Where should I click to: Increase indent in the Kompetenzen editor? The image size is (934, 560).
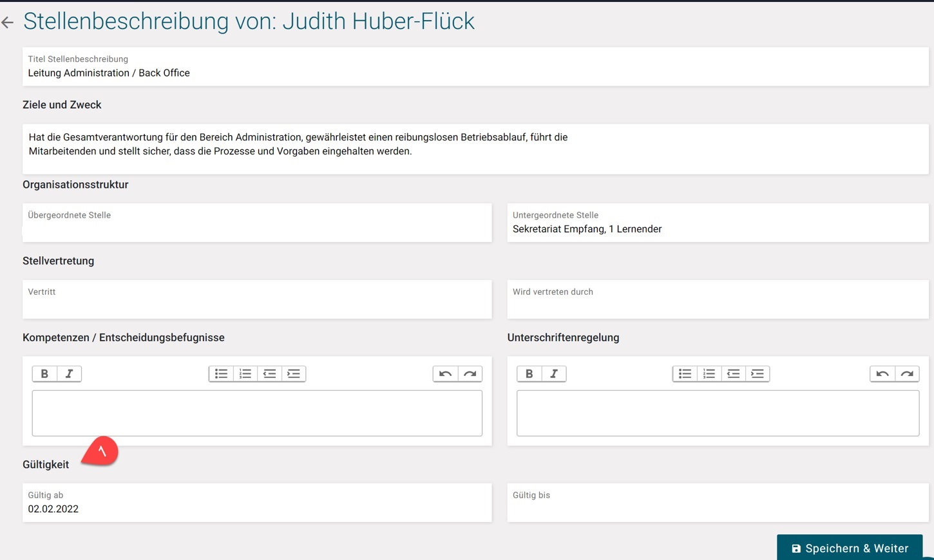[x=294, y=374]
